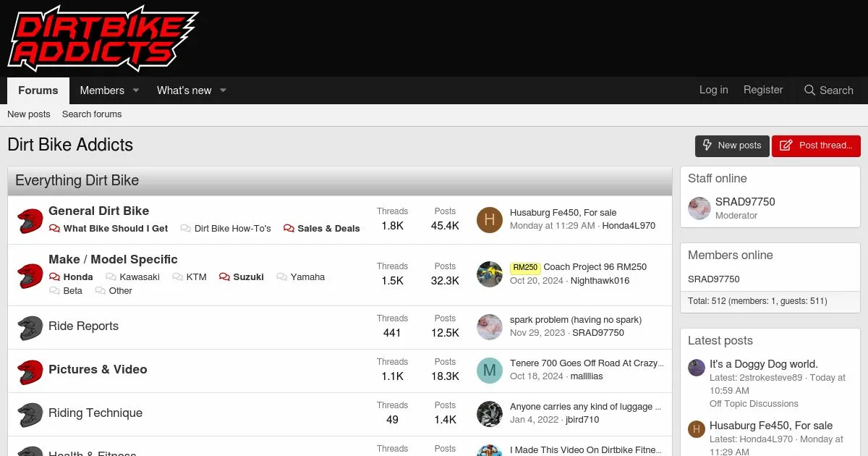Click the speech bubble icon beside Honda
Image resolution: width=868 pixels, height=456 pixels.
[x=54, y=276]
